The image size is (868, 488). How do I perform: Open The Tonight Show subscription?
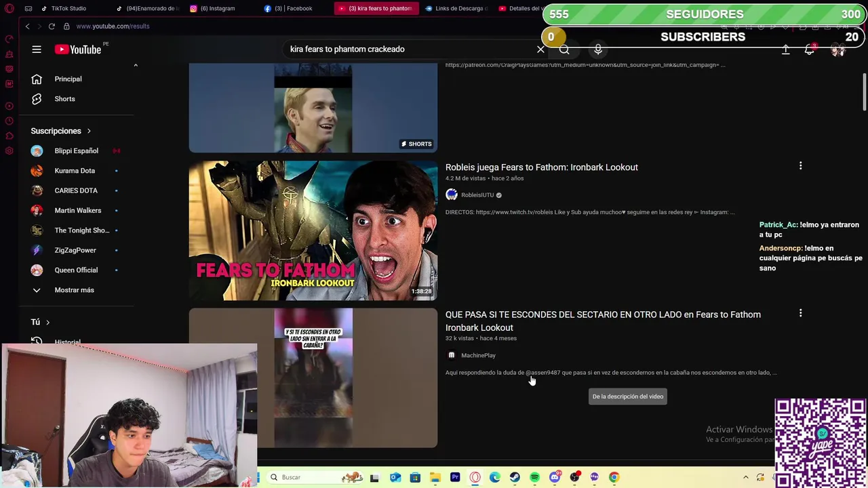[81, 230]
